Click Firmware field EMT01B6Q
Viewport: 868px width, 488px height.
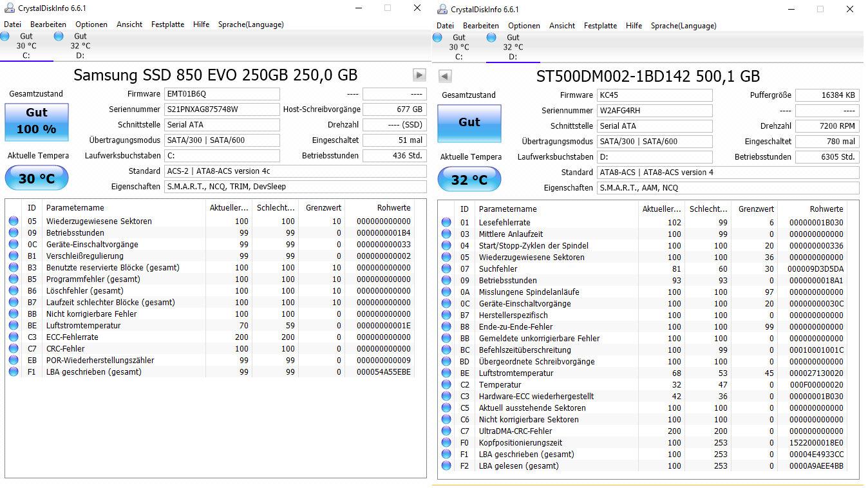(x=222, y=94)
